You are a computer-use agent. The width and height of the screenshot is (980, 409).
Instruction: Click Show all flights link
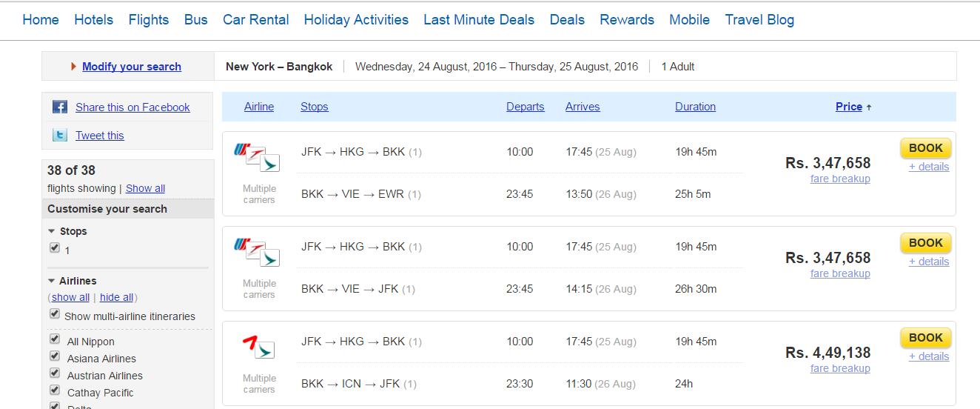coord(145,188)
